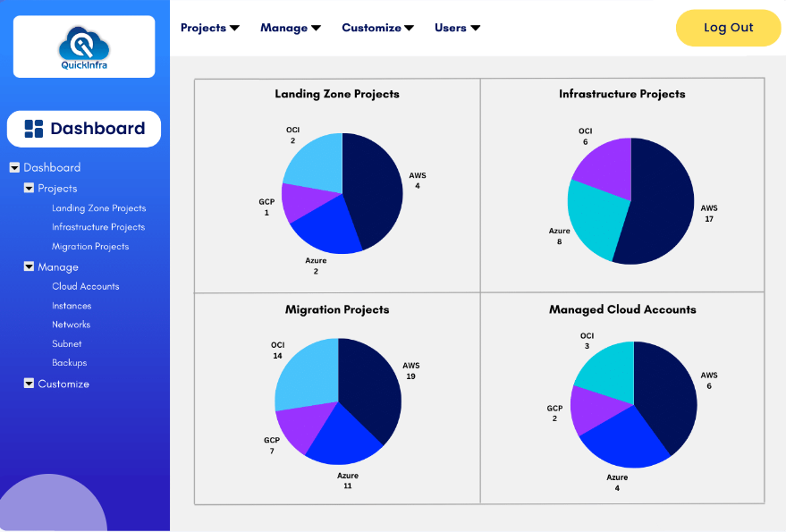Open Cloud Accounts in sidebar
This screenshot has width=786, height=532.
click(86, 286)
